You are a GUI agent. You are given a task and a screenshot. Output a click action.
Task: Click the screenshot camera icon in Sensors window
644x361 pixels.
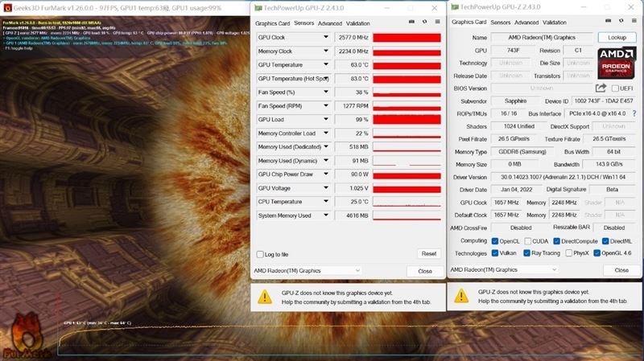tap(411, 22)
